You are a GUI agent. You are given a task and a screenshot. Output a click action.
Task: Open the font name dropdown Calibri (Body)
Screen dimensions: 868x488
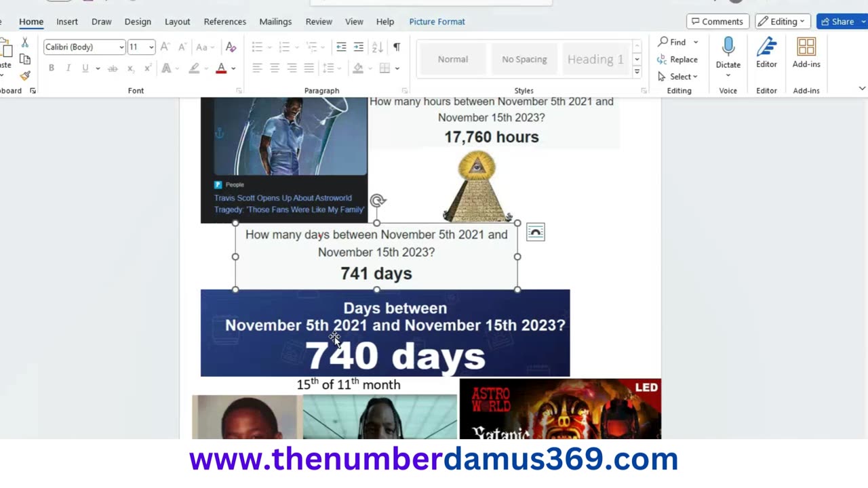[x=121, y=47]
